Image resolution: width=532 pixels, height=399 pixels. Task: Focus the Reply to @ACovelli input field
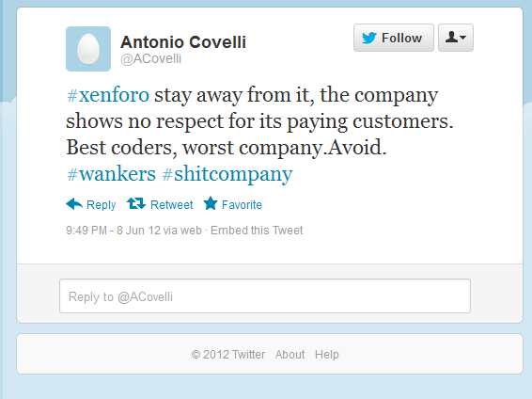click(x=265, y=296)
